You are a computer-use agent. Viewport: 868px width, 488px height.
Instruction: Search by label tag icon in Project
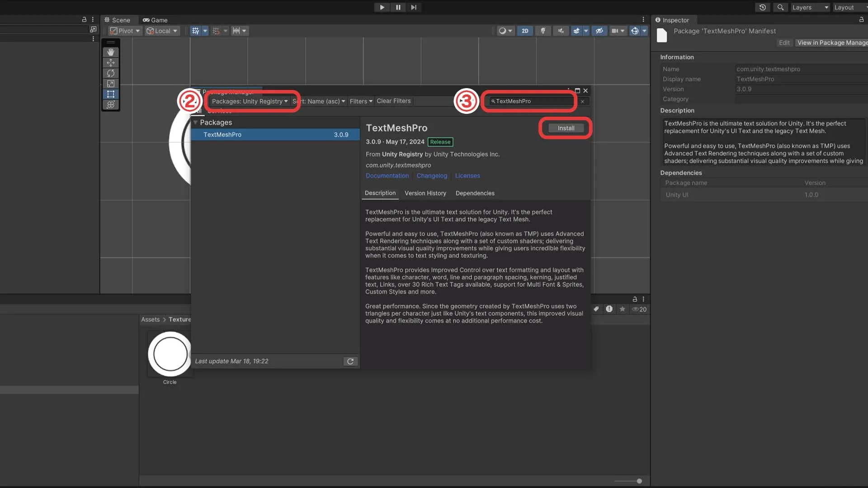pos(596,309)
